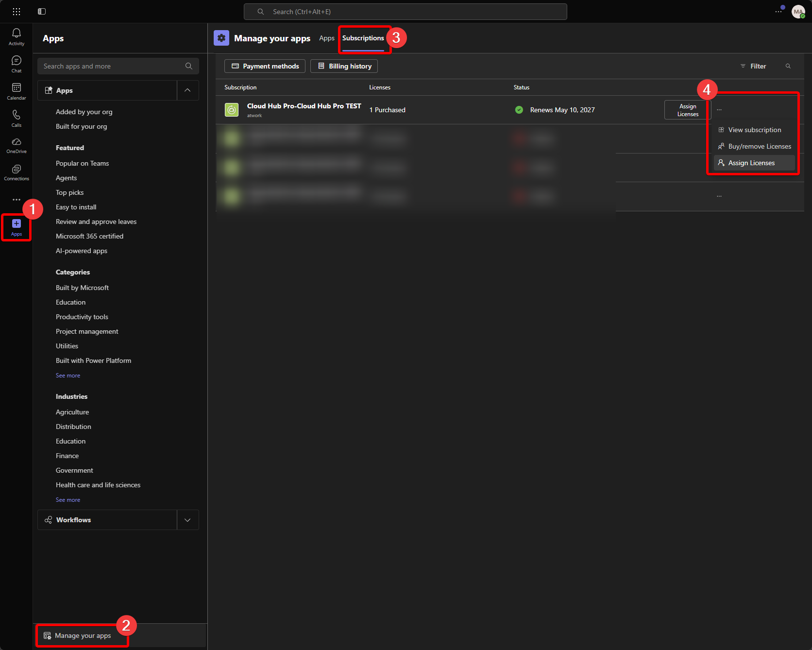Open the Connections icon
The image size is (812, 650).
17,172
